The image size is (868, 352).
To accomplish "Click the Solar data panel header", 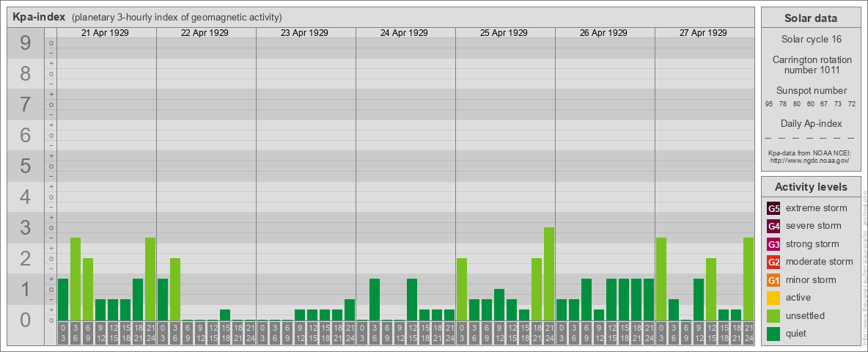I will (x=810, y=18).
